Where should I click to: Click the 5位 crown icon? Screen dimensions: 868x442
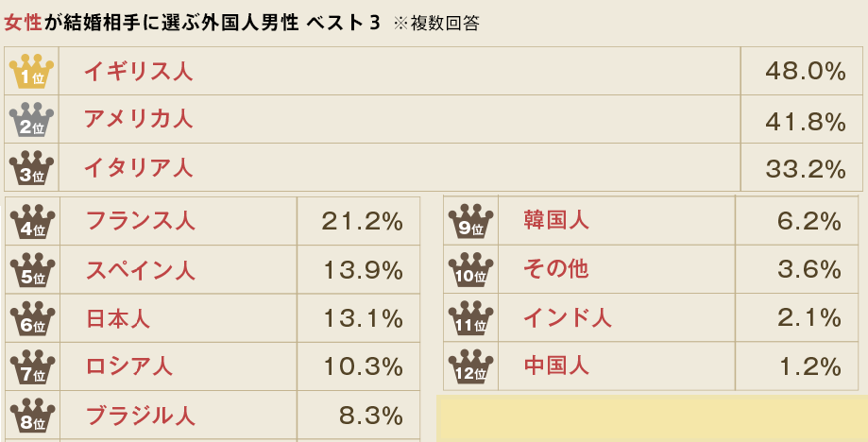(x=32, y=270)
